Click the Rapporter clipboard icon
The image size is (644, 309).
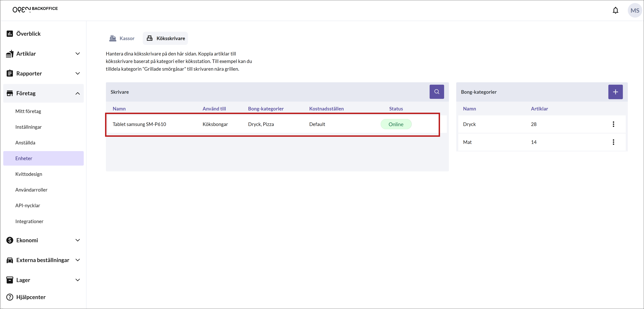(x=10, y=73)
